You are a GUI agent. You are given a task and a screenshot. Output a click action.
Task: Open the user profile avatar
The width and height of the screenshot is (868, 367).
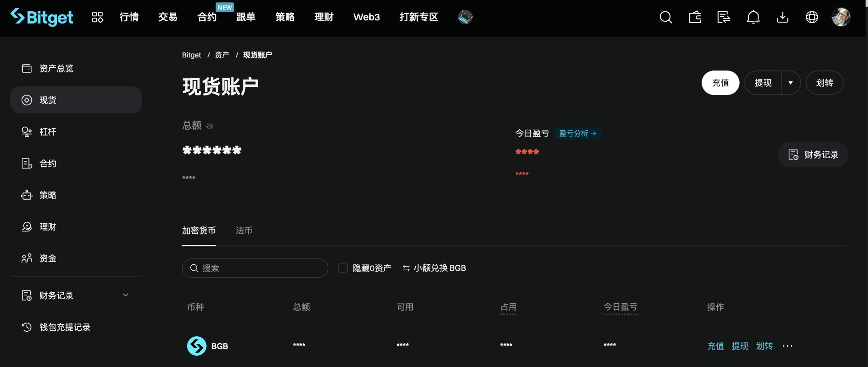point(841,17)
